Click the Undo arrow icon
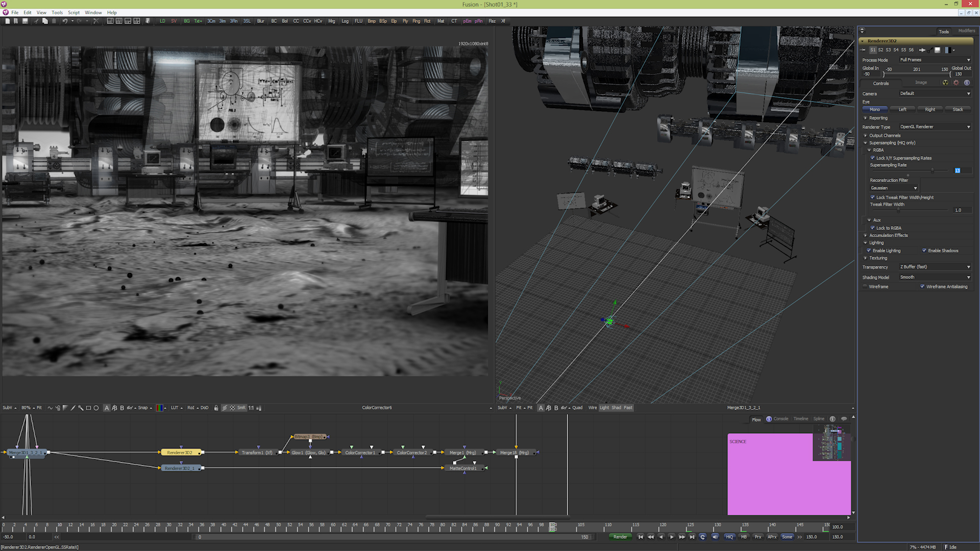 tap(65, 21)
